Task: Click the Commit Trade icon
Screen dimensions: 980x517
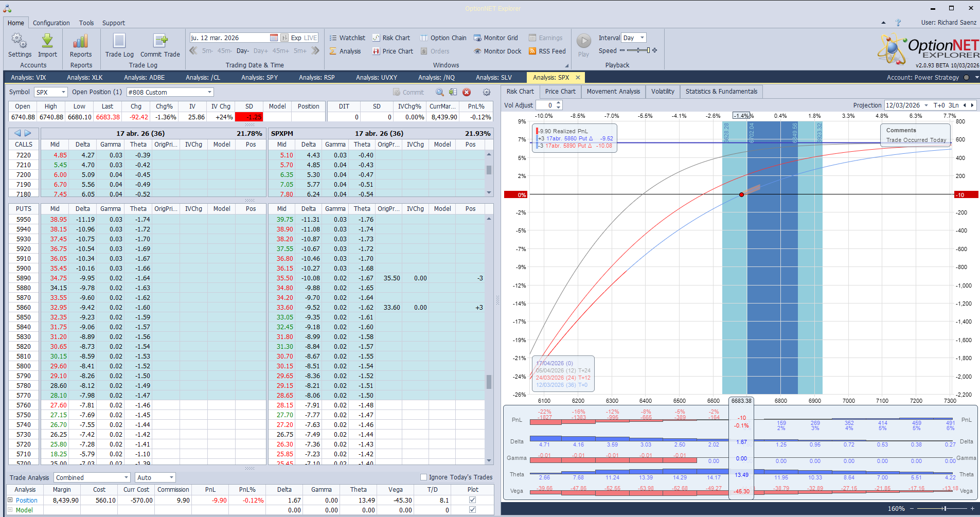Action: (160, 42)
